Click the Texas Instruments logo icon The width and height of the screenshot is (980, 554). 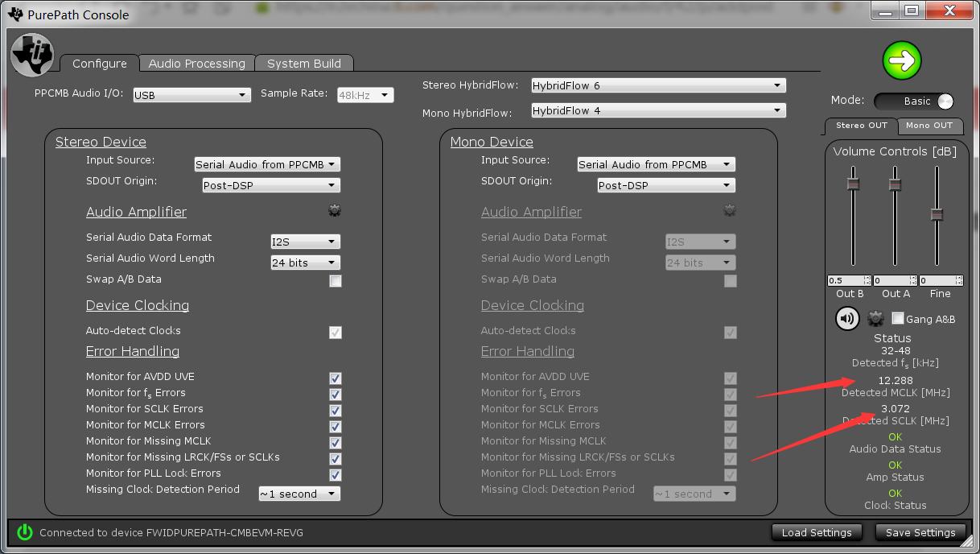tap(31, 56)
